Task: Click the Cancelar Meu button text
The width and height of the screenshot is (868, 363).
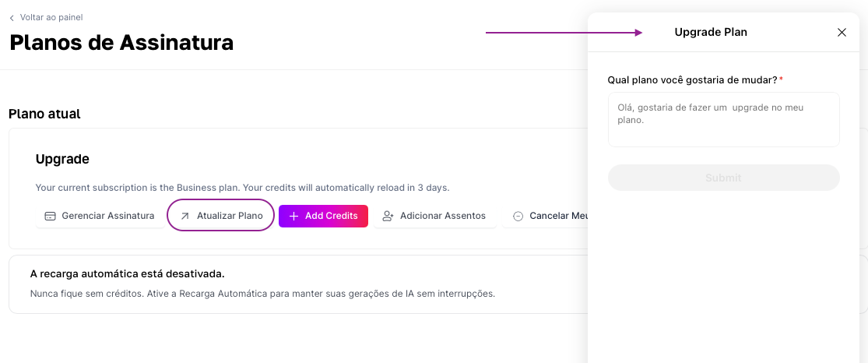Action: (x=557, y=216)
